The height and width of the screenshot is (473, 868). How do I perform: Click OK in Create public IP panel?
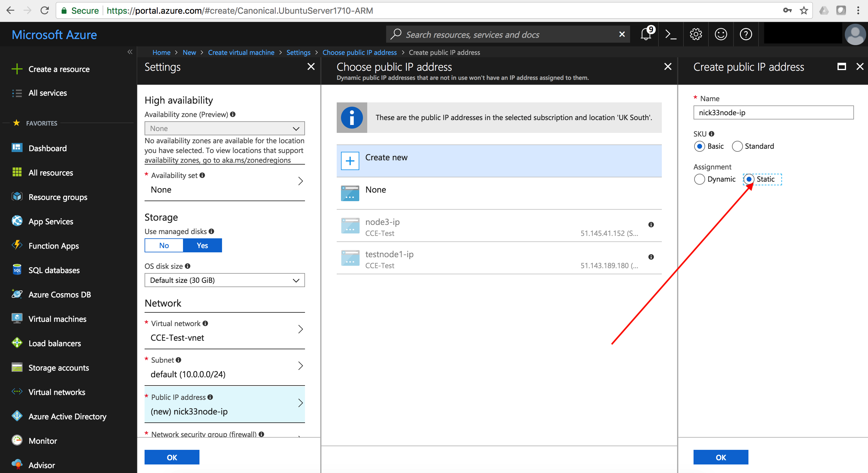click(x=721, y=457)
